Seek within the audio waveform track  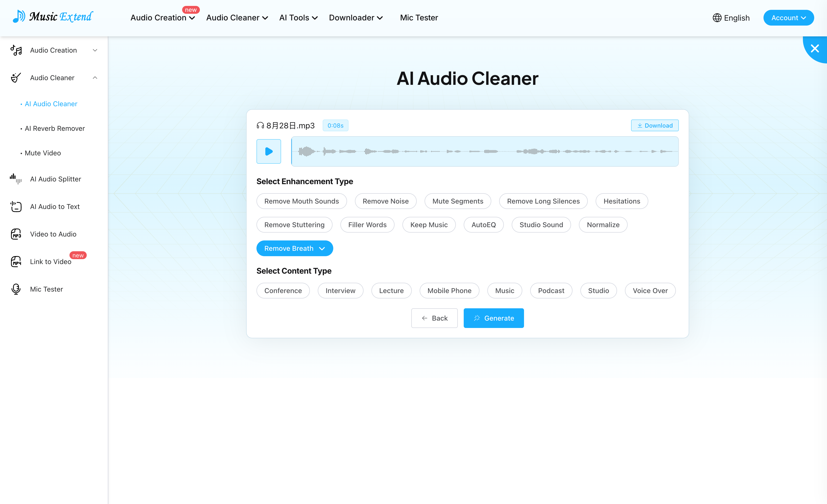485,151
